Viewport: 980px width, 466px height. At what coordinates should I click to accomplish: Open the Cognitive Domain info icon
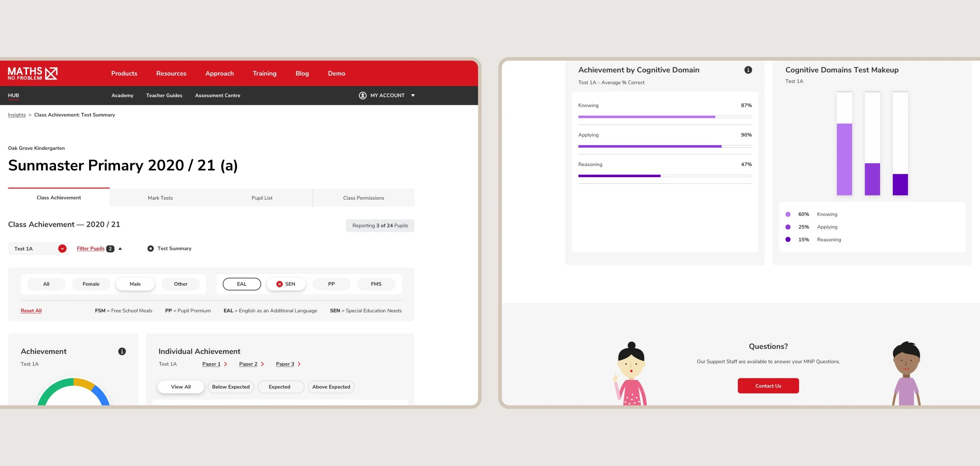tap(748, 70)
